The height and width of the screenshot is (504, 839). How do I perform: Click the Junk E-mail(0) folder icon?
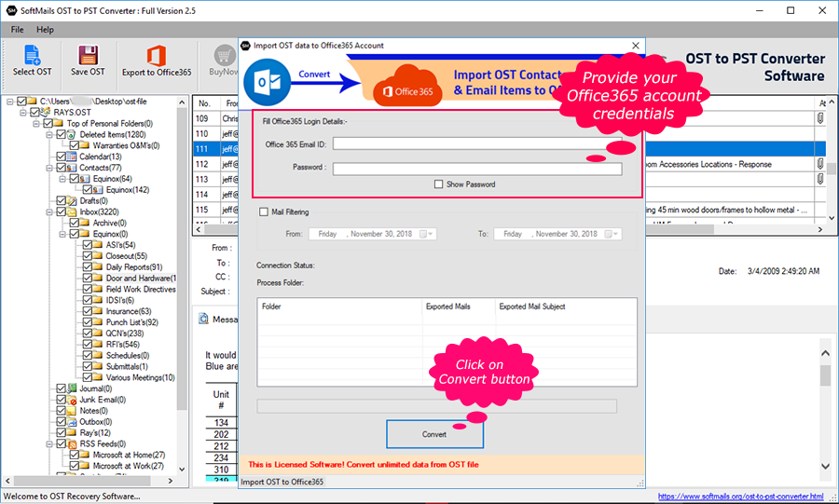tap(72, 400)
